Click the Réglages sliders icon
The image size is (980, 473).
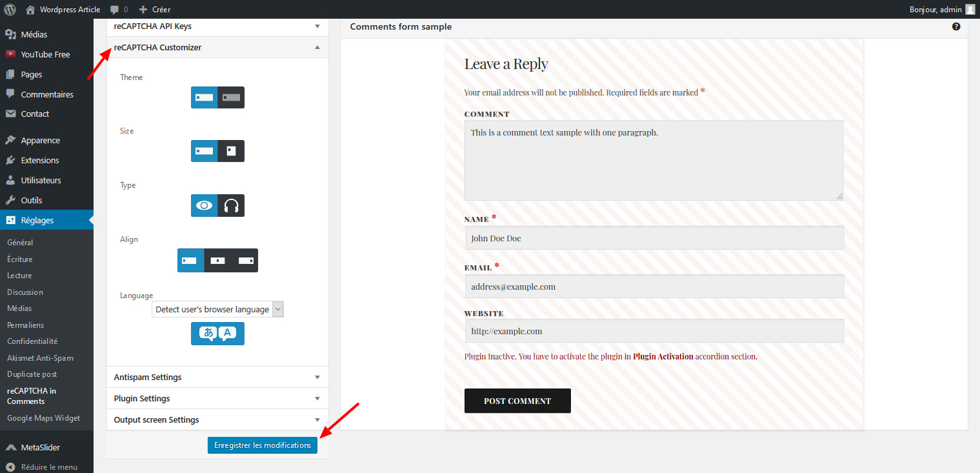(10, 220)
